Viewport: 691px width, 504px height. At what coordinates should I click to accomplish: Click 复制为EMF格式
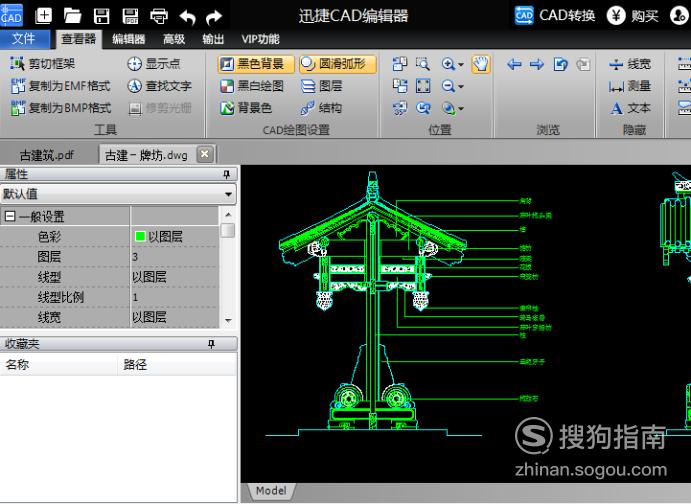[60, 86]
